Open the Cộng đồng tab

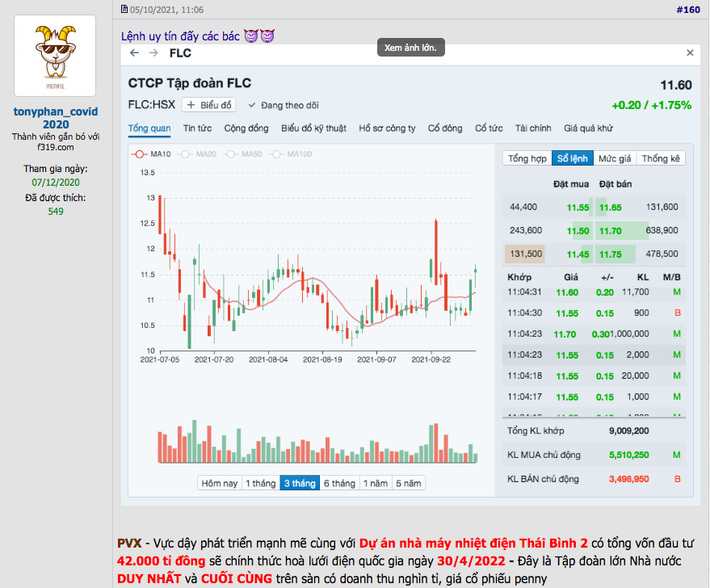[x=246, y=128]
